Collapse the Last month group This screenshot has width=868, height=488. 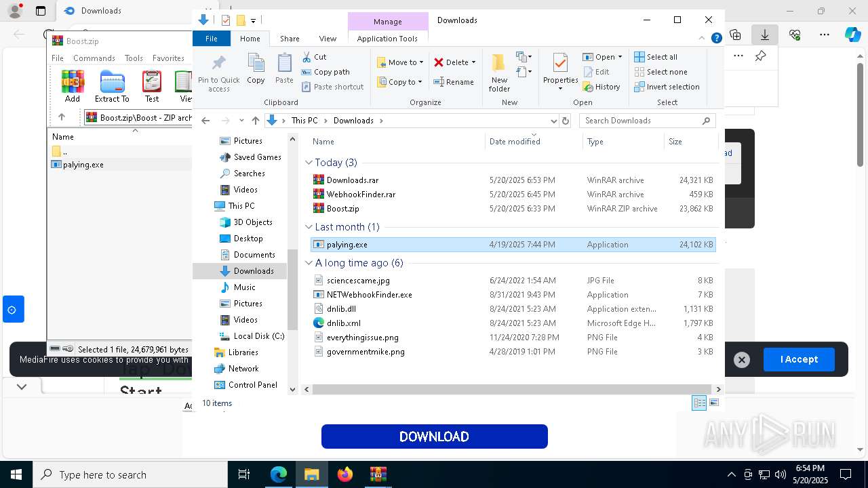309,227
